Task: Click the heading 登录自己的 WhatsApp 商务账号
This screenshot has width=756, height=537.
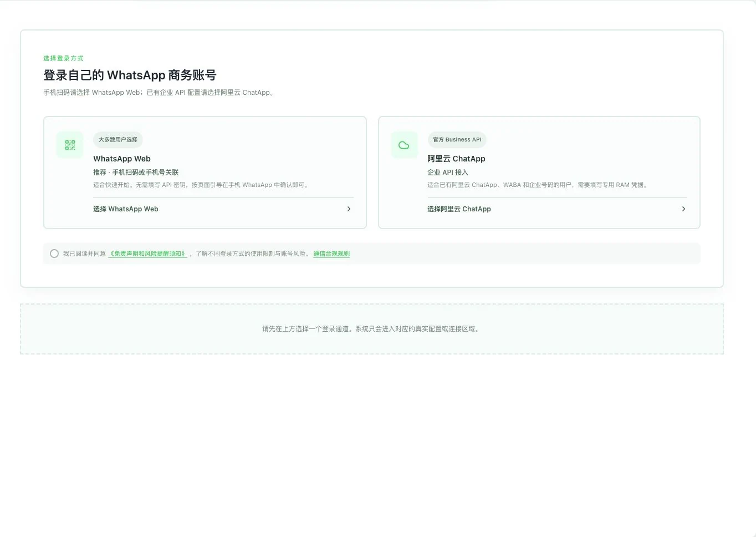Action: (x=130, y=75)
